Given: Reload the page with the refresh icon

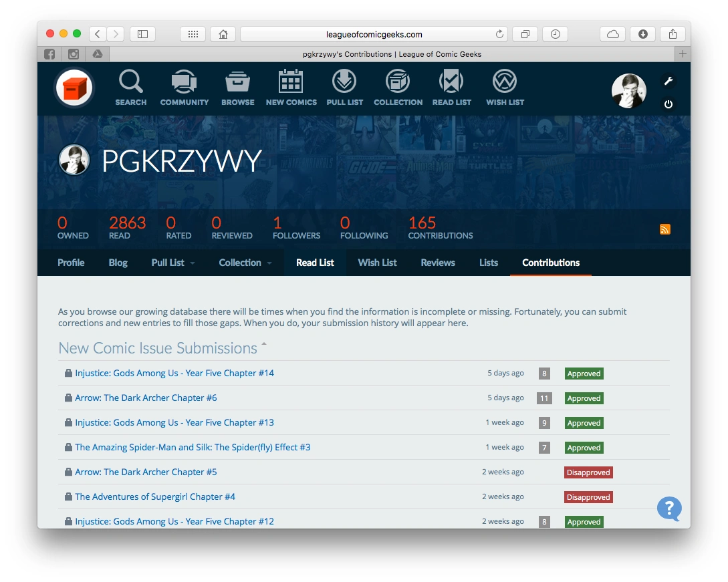Looking at the screenshot, I should point(499,34).
